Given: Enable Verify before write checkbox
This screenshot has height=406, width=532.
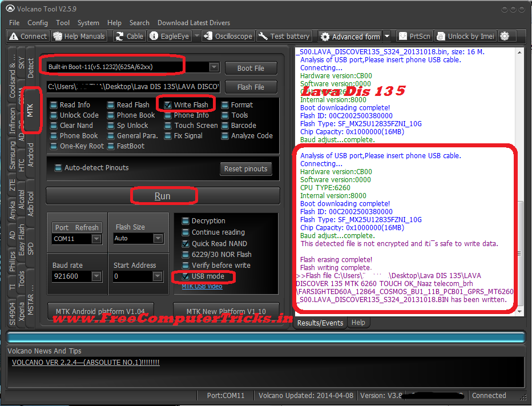Looking at the screenshot, I should click(186, 265).
